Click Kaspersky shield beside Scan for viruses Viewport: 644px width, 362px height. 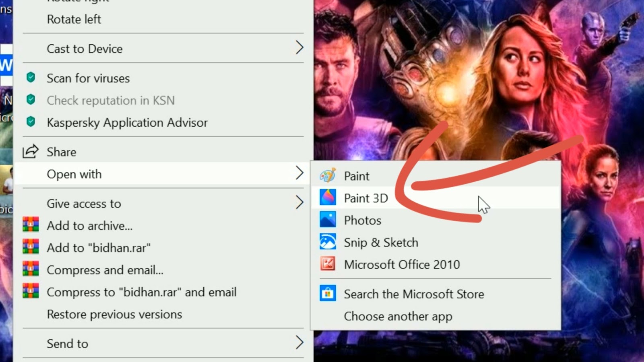point(31,77)
